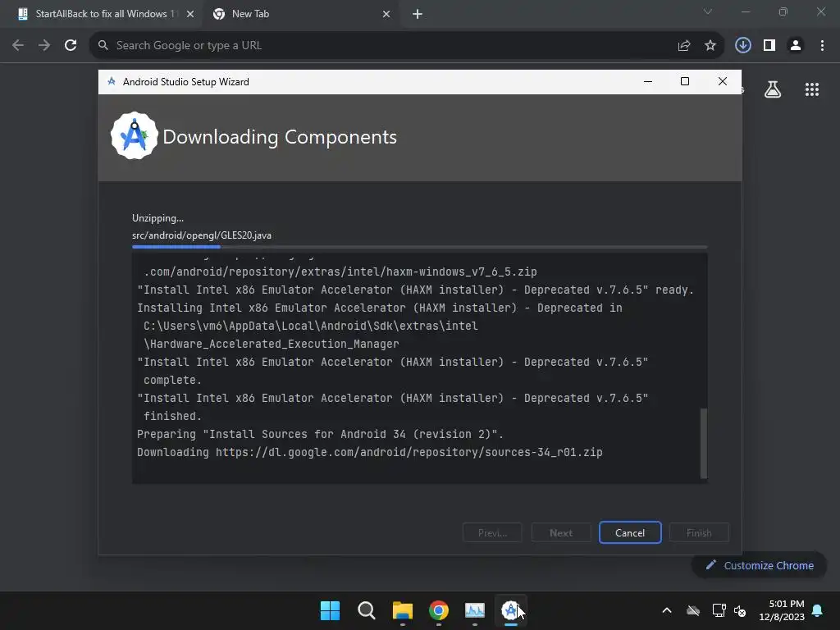
Task: Open Chrome tab search chevron
Action: (x=708, y=11)
